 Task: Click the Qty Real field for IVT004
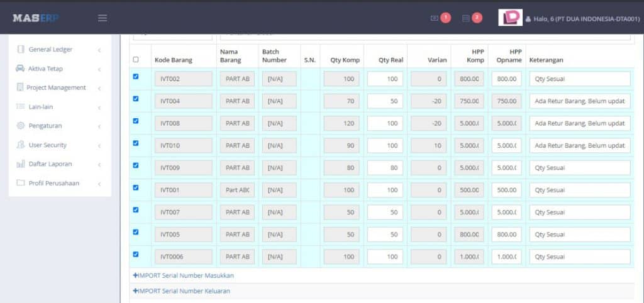click(x=385, y=101)
